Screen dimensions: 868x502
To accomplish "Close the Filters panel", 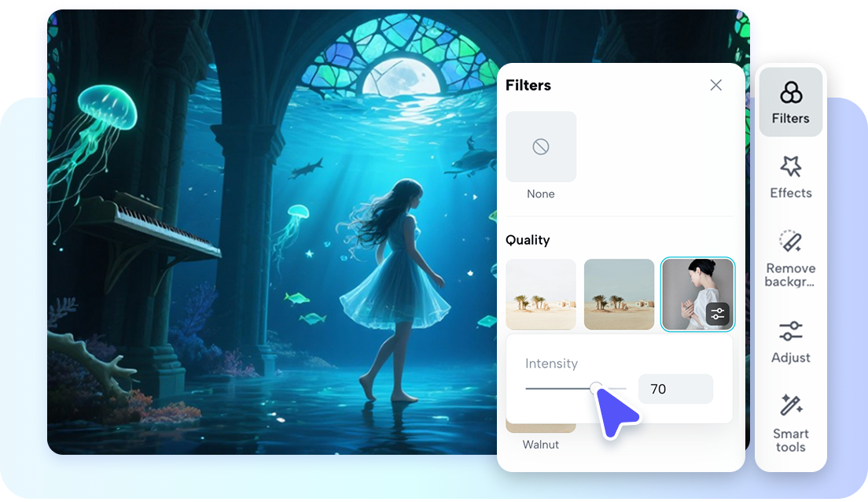I will (x=715, y=85).
